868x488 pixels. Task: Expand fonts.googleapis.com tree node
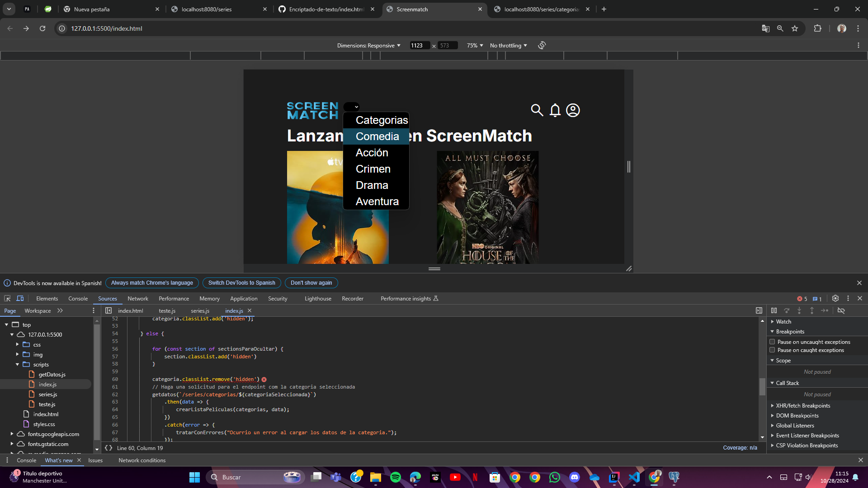(x=12, y=434)
